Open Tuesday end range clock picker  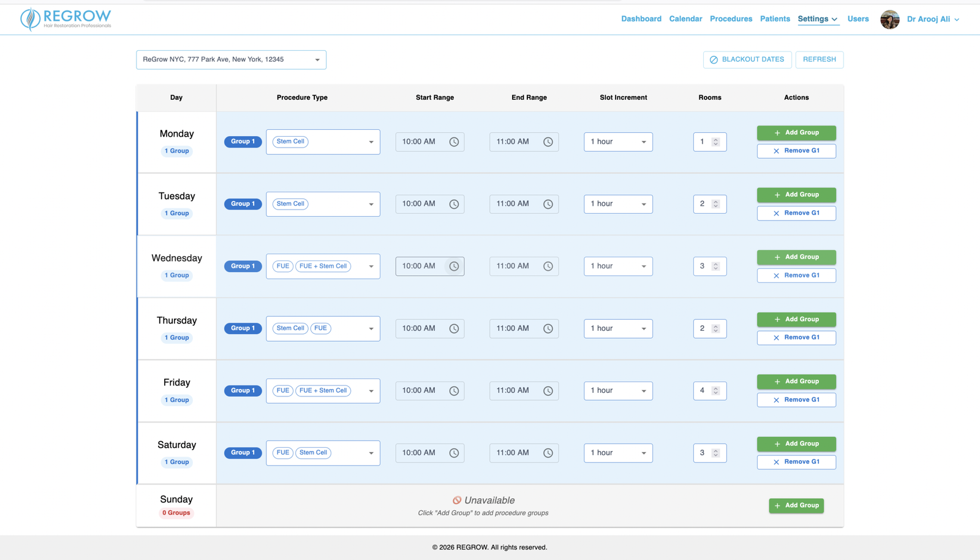point(548,204)
